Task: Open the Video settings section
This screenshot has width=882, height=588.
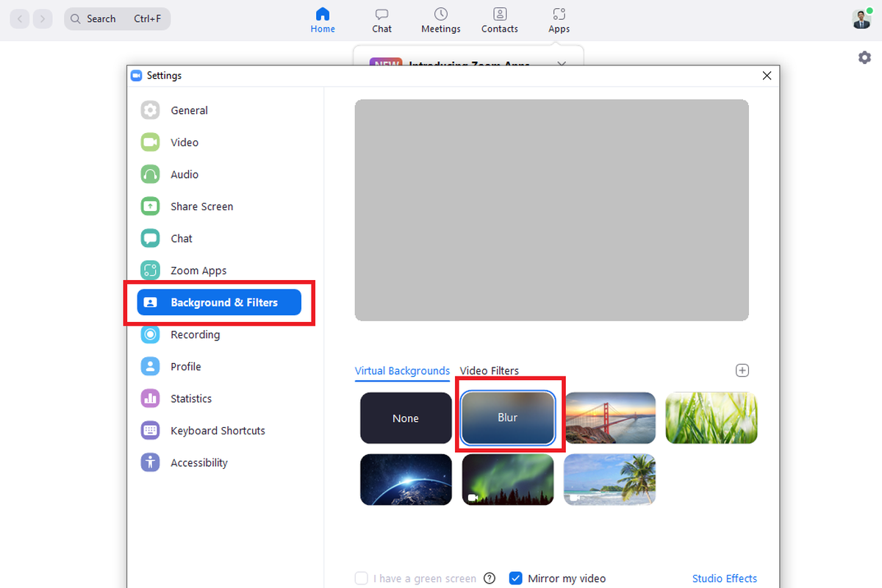Action: (x=184, y=142)
